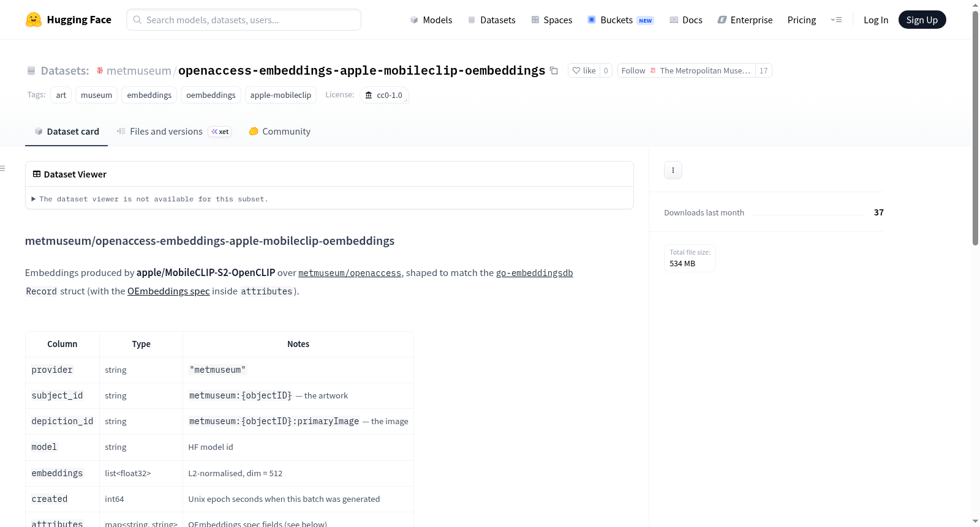Open the table of contents sidebar icon
Screen dimensions: 980x527
(x=3, y=168)
